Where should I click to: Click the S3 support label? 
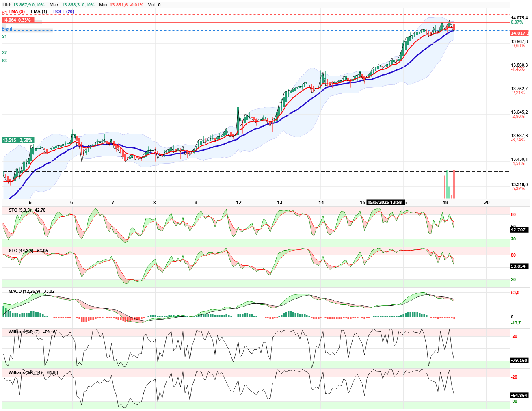[4, 61]
